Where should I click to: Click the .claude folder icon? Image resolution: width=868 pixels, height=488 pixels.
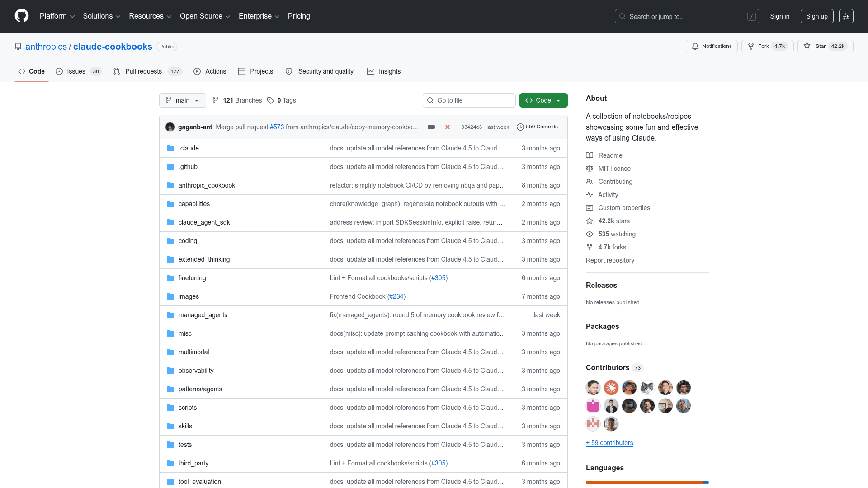170,148
